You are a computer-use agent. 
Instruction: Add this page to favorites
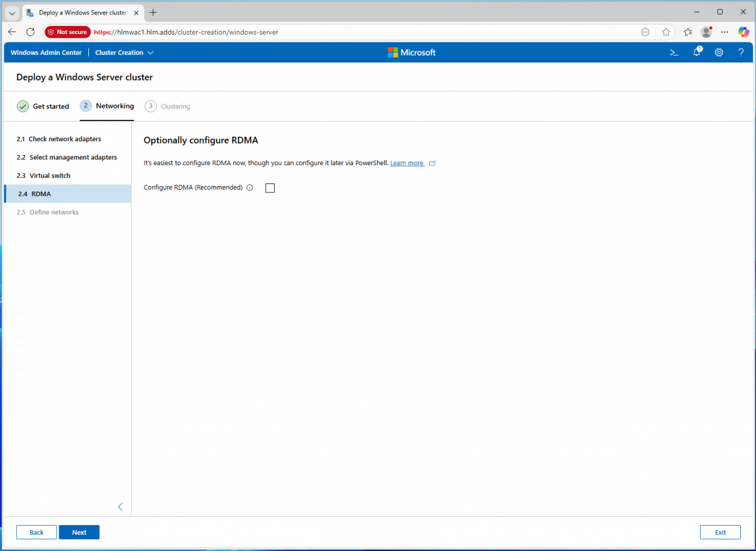[666, 32]
